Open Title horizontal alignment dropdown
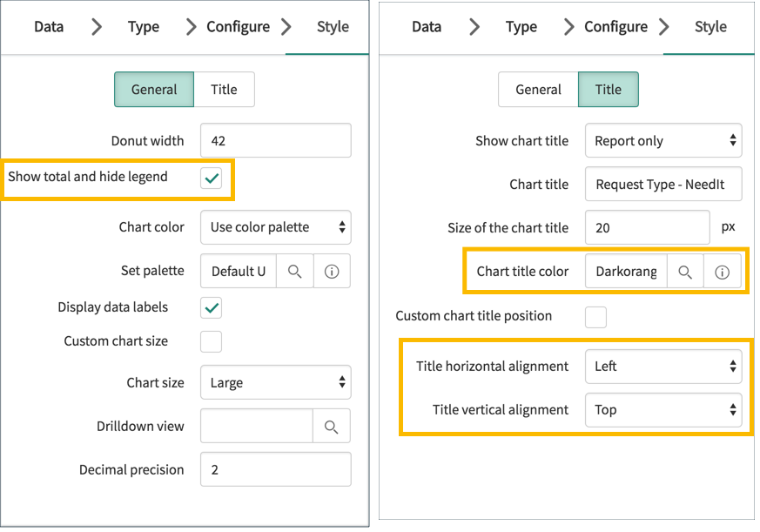 pos(663,367)
